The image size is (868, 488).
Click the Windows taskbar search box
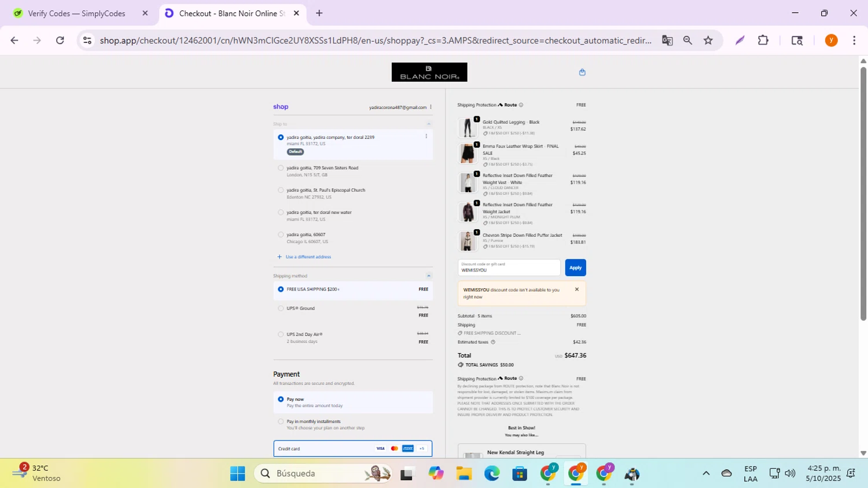pyautogui.click(x=324, y=474)
